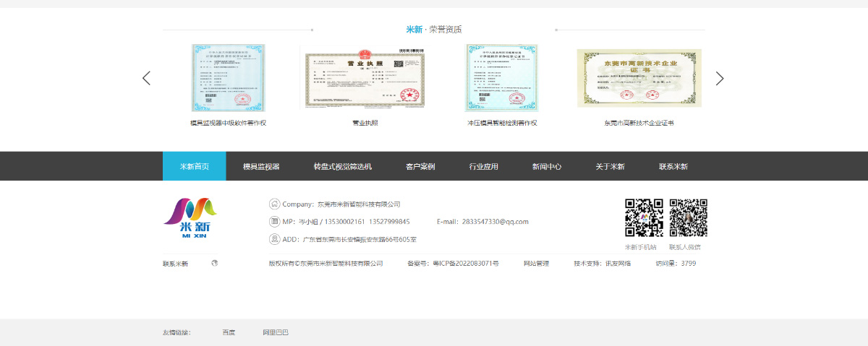Open the 新闻中心 menu item
868x346 pixels.
click(547, 166)
